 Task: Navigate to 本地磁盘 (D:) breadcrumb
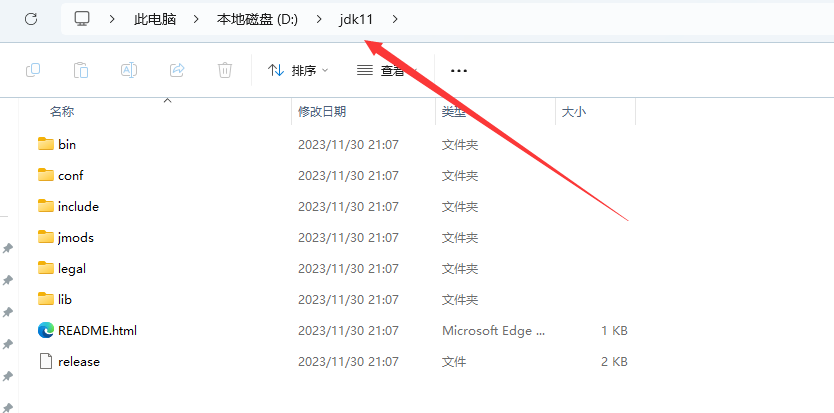257,20
